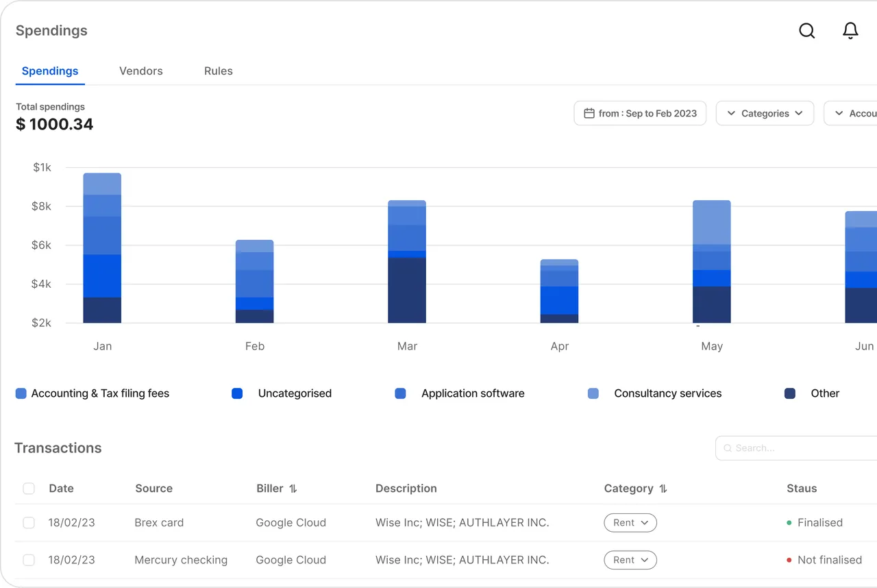The height and width of the screenshot is (588, 877).
Task: Switch to the Vendors tab
Action: (141, 71)
